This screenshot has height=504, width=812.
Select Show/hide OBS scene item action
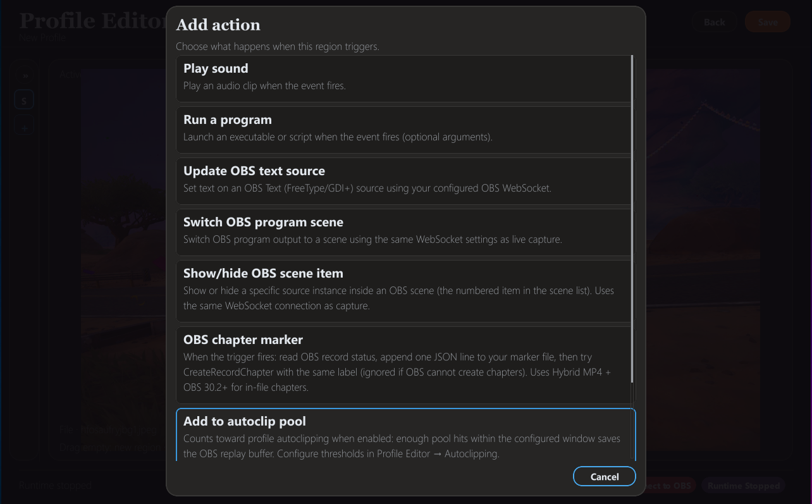coord(263,274)
